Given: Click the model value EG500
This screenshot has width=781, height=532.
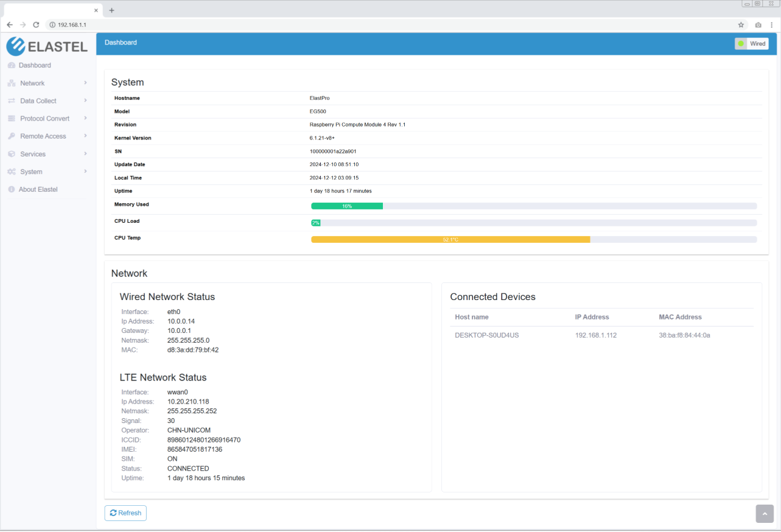Looking at the screenshot, I should [318, 111].
